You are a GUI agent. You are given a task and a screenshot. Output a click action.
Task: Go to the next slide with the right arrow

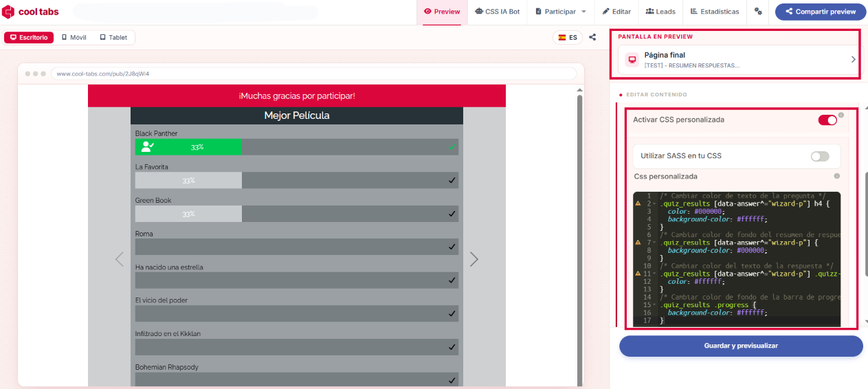(x=474, y=259)
